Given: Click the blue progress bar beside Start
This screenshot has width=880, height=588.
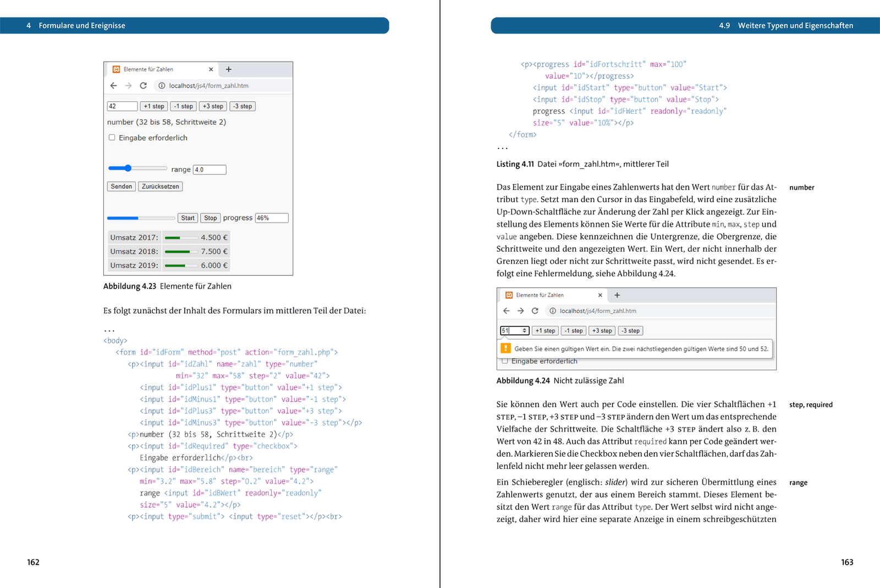Looking at the screenshot, I should click(141, 218).
